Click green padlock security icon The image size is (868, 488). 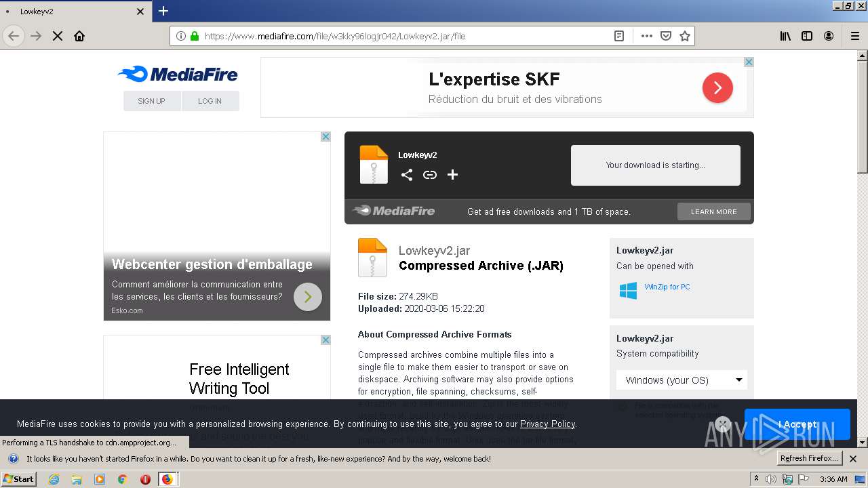coord(195,36)
